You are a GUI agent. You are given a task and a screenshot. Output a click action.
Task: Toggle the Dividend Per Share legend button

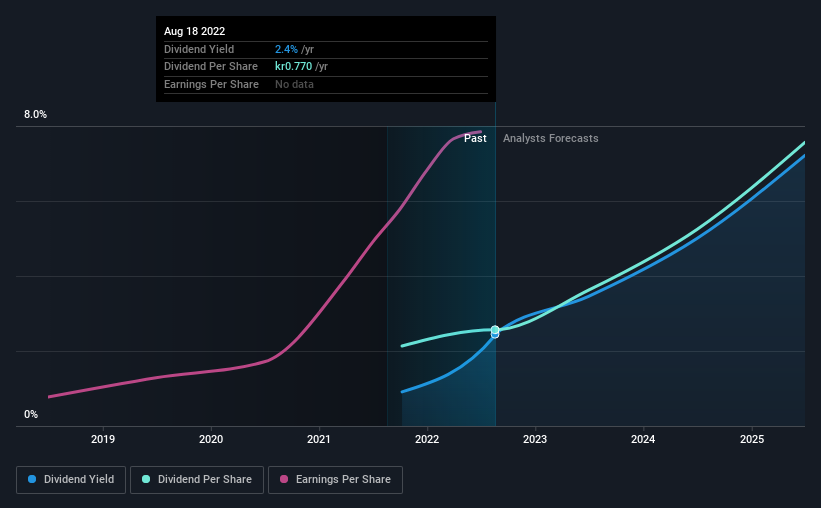pyautogui.click(x=197, y=480)
